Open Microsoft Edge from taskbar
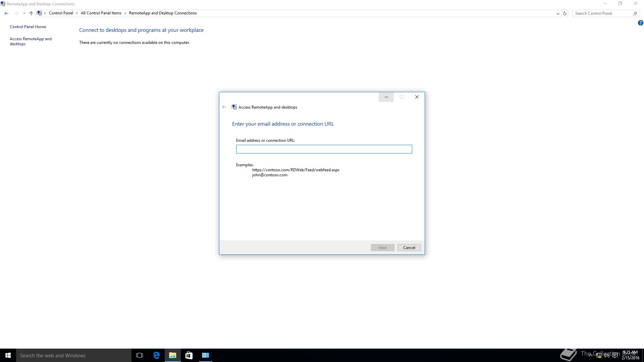Viewport: 644px width, 362px height. pos(156,355)
